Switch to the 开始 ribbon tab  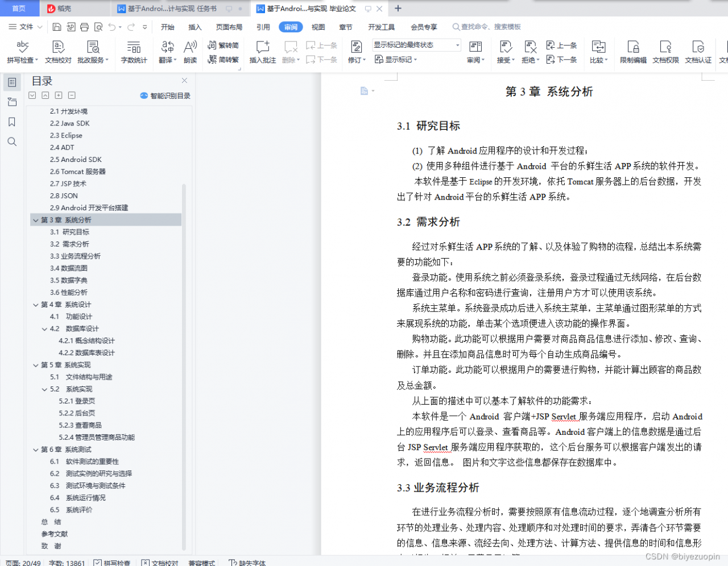coord(167,27)
